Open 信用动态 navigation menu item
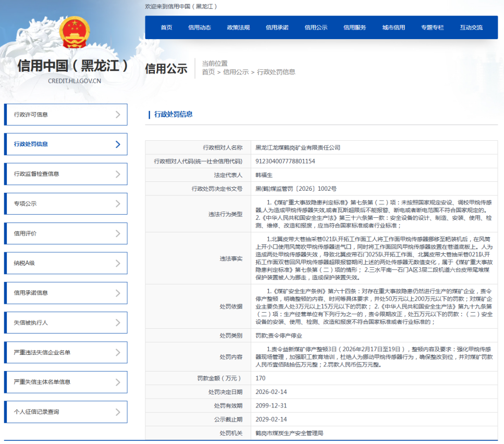The height and width of the screenshot is (444, 504). tap(200, 28)
